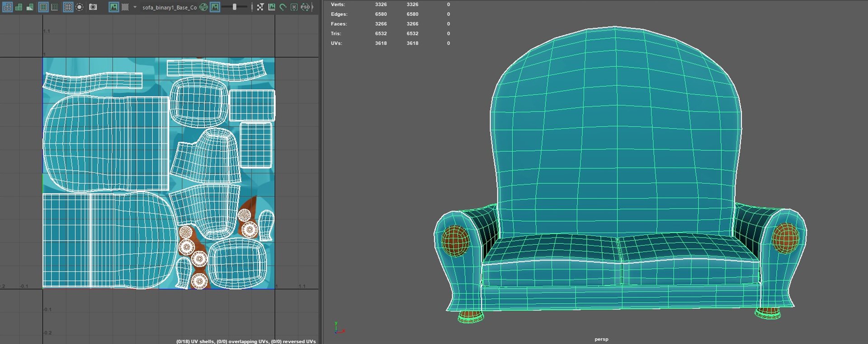The height and width of the screenshot is (344, 868).
Task: Toggle shaded UV display icon
Action: click(x=19, y=7)
